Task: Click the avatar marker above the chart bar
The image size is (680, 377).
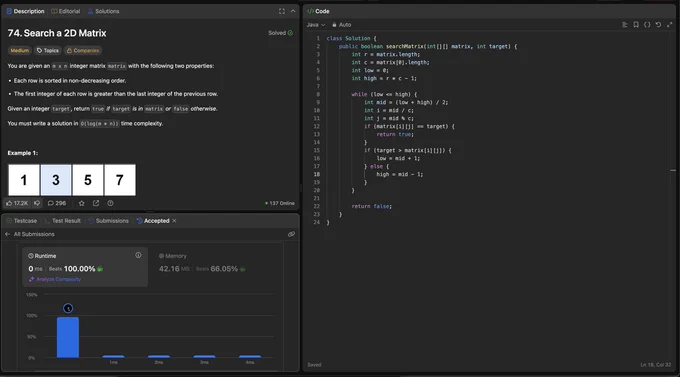Action: tap(68, 308)
